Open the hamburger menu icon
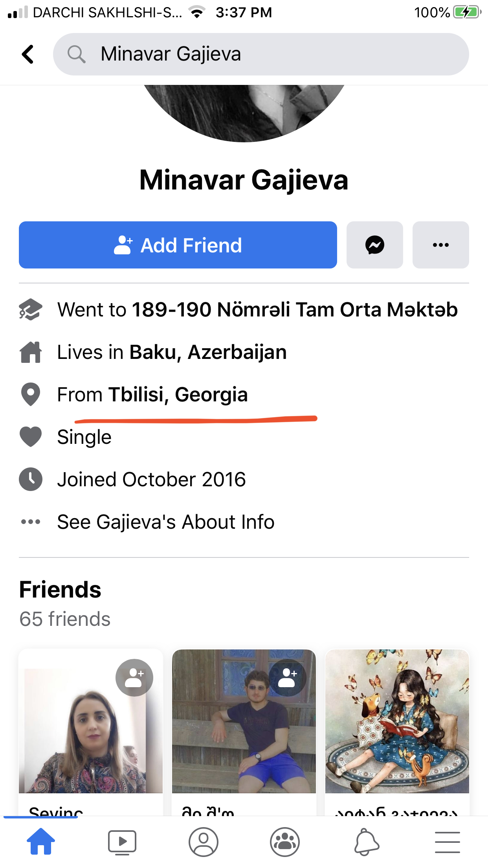This screenshot has width=488, height=868. pos(447,842)
